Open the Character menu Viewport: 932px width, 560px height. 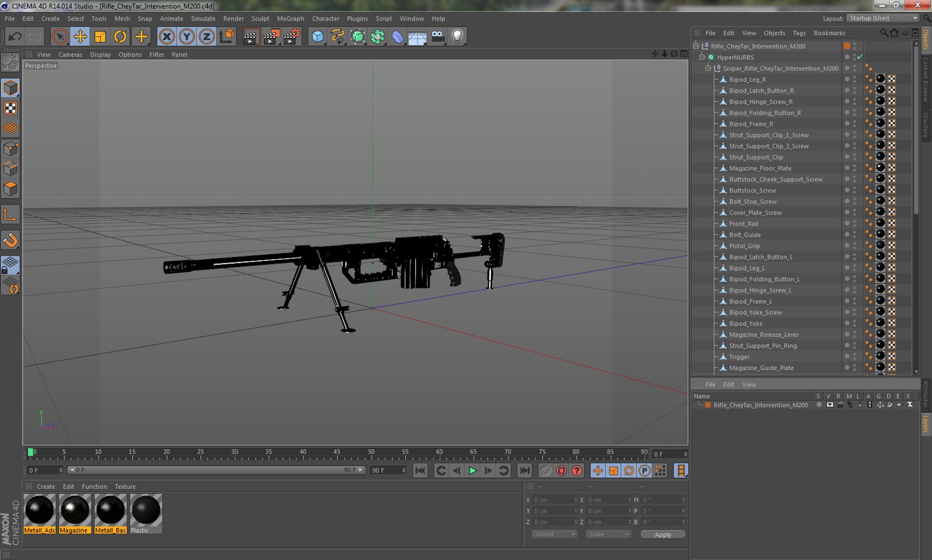click(326, 19)
